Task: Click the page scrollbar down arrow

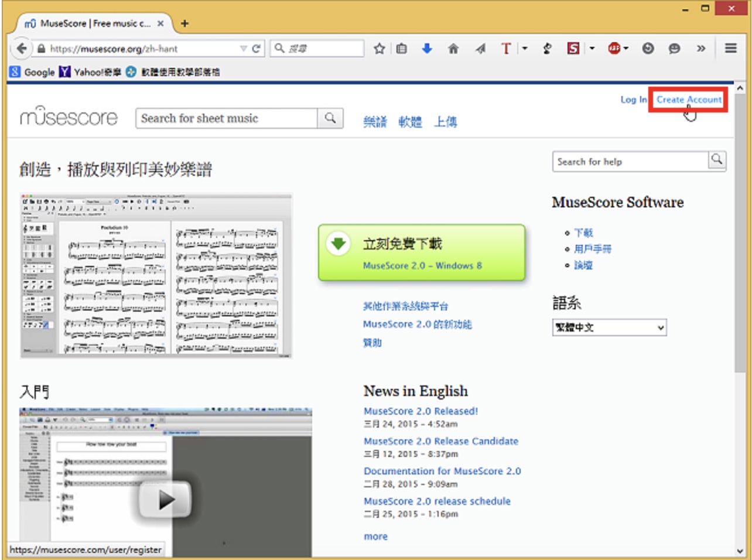Action: 740,551
